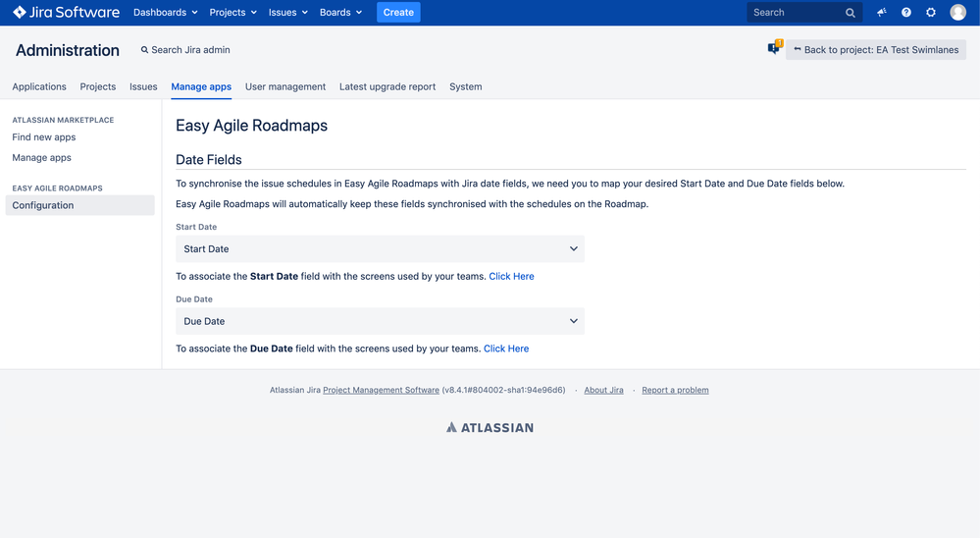Screen dimensions: 980x538
Task: Open the About Jira link
Action: point(603,391)
